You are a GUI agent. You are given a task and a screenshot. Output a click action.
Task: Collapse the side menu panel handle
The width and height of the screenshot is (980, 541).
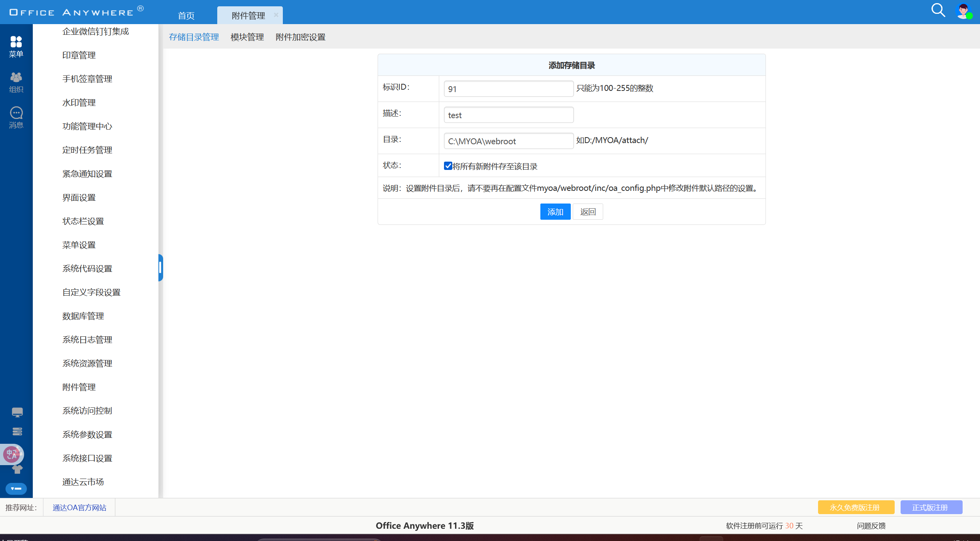tap(160, 268)
